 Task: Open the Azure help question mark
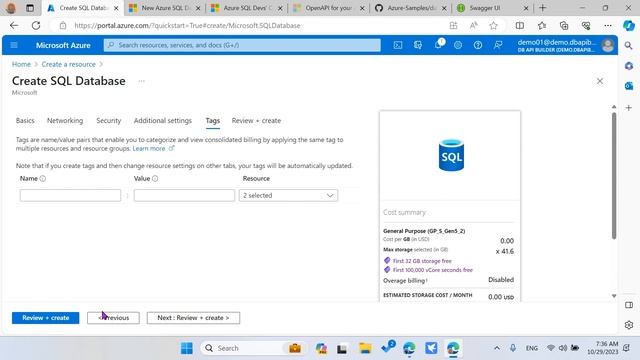coord(478,45)
